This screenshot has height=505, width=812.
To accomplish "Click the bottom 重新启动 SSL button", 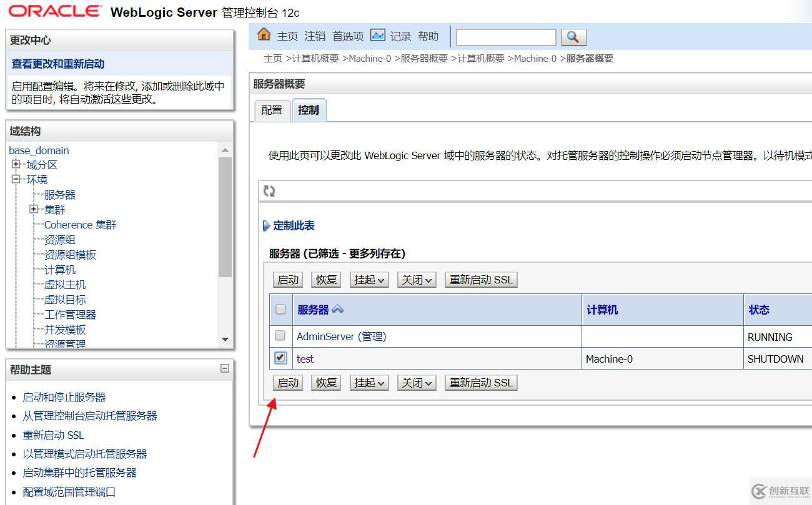I will point(481,383).
